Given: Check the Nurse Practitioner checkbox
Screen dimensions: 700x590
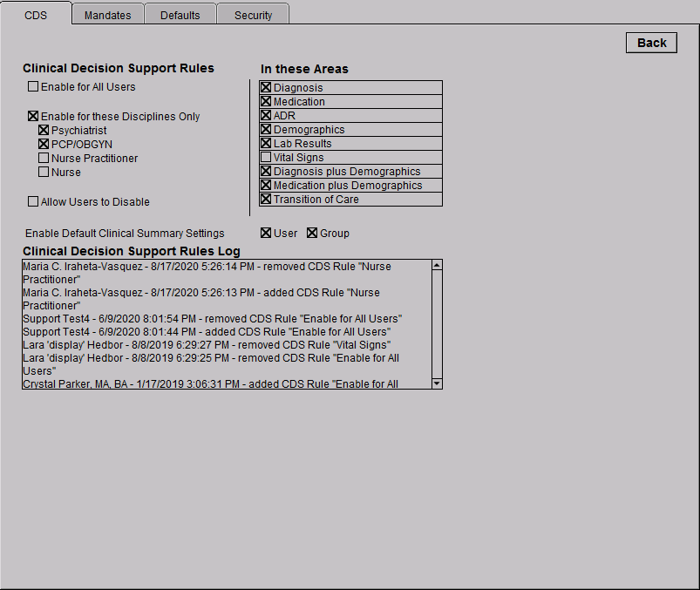Looking at the screenshot, I should (x=44, y=159).
